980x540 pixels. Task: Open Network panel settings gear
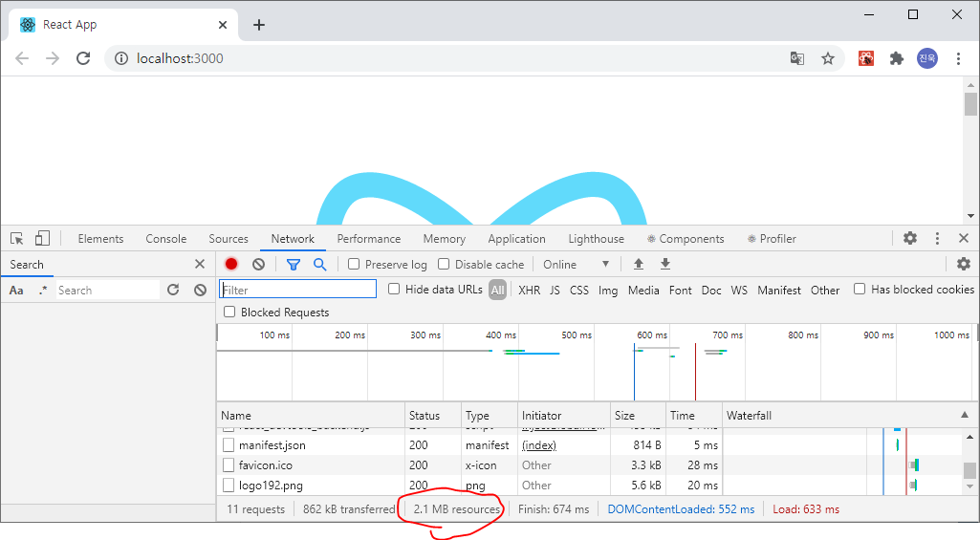point(964,264)
